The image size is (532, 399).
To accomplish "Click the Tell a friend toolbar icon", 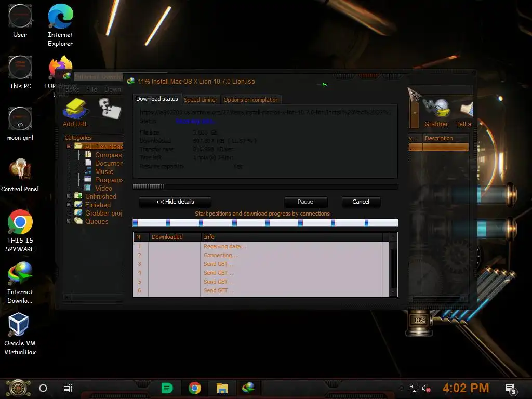I will click(x=464, y=113).
